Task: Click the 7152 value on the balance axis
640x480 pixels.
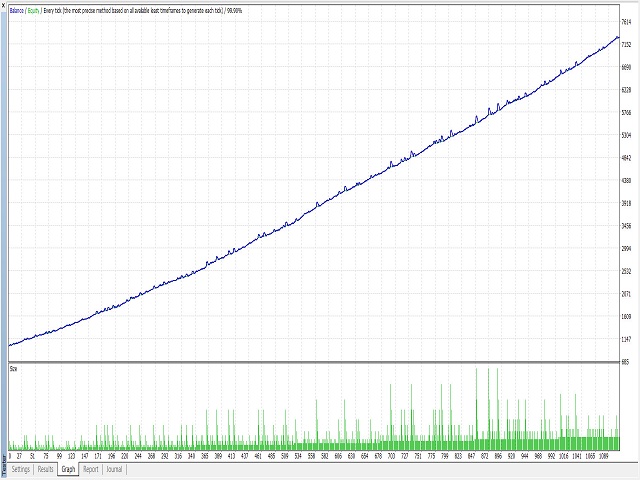Action: click(x=626, y=44)
